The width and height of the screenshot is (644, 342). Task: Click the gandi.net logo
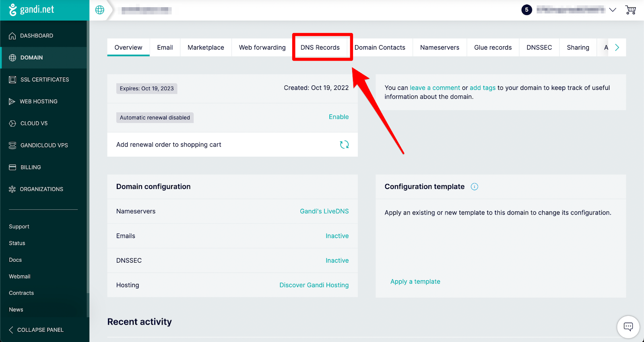[31, 10]
